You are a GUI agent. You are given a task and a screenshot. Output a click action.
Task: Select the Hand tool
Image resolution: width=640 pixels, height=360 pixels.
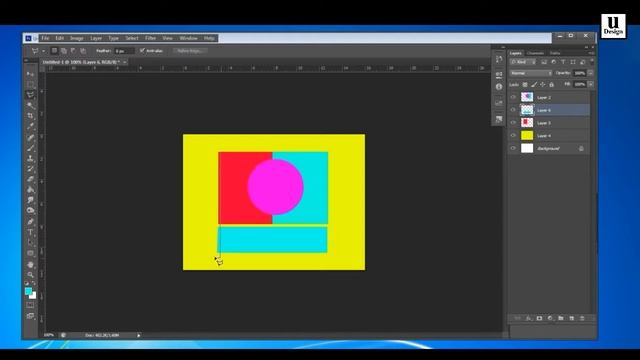pyautogui.click(x=30, y=264)
